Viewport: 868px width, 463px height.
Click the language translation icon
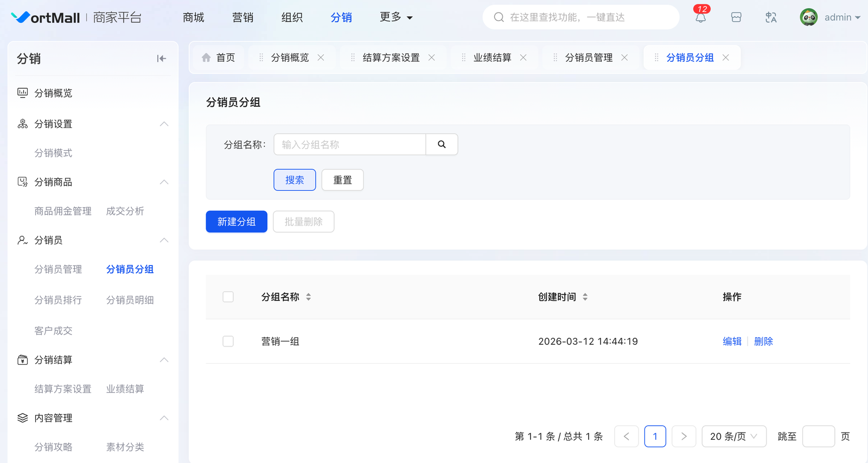(771, 18)
